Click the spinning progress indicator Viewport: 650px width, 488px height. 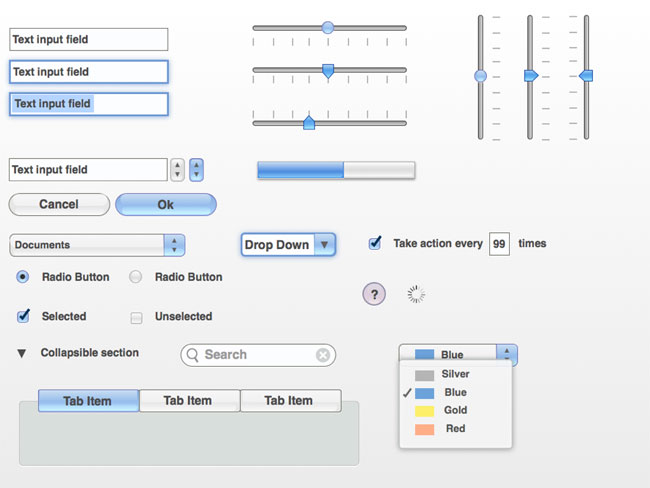[415, 294]
